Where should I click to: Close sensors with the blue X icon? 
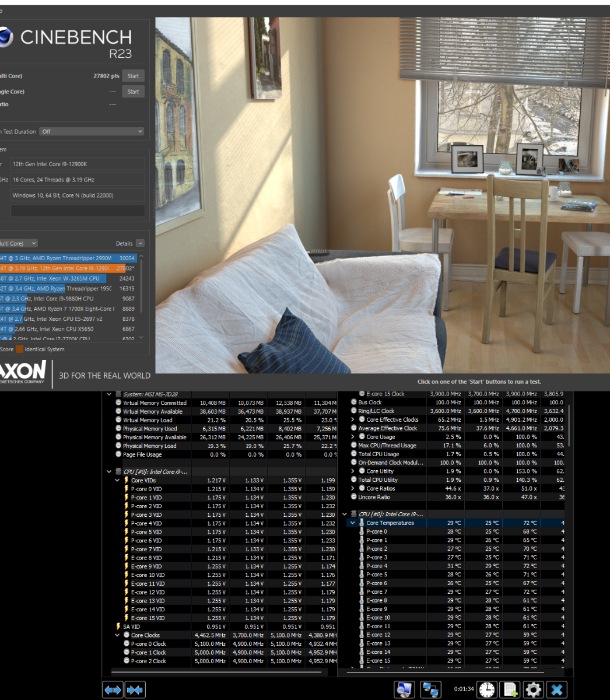[x=557, y=689]
